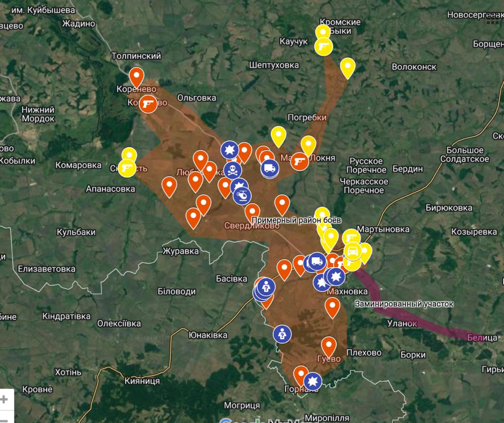Image resolution: width=504 pixels, height=423 pixels.
Task: Select the yellow car marker near Мартыновка
Action: point(353,251)
